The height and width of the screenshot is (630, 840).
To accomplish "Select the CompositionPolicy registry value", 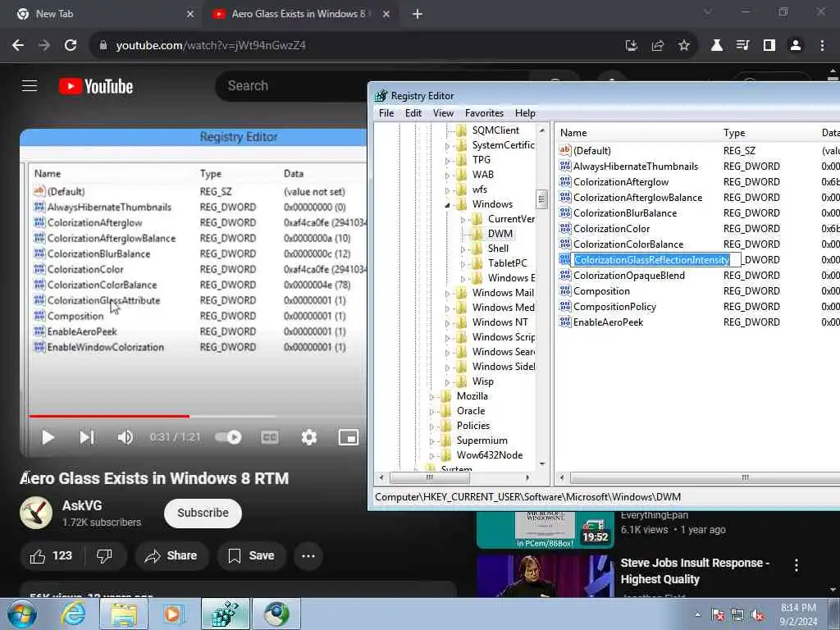I will [x=614, y=307].
